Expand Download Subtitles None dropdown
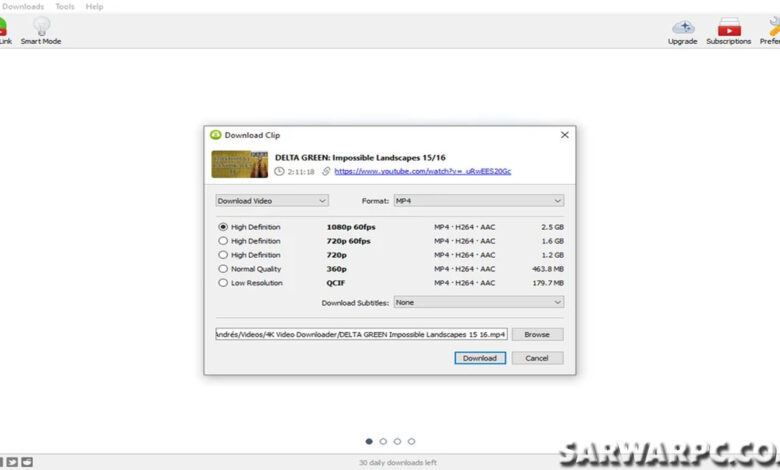Viewport: 780px width, 470px height. tap(479, 302)
